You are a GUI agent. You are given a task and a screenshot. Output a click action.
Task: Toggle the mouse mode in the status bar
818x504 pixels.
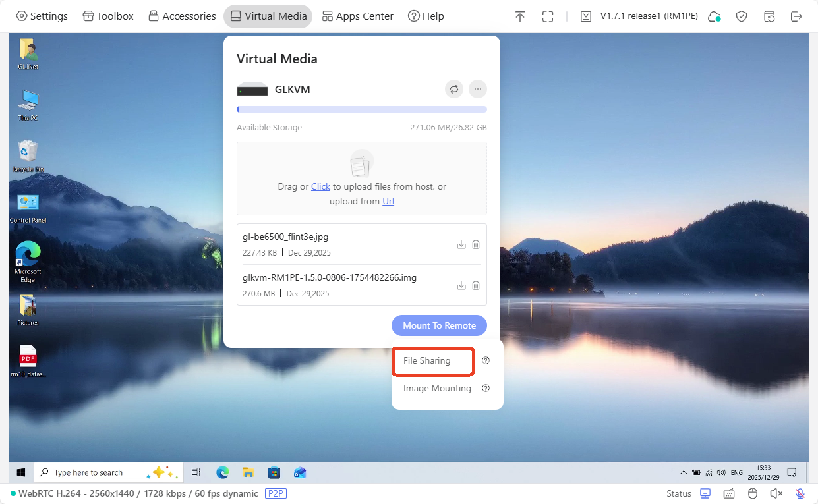(x=752, y=493)
